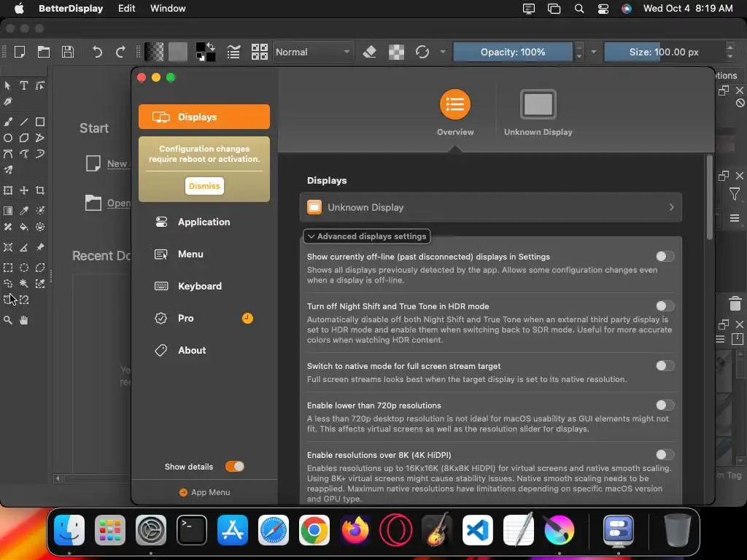Select the Rectangle tool
Image resolution: width=747 pixels, height=560 pixels.
click(x=40, y=122)
